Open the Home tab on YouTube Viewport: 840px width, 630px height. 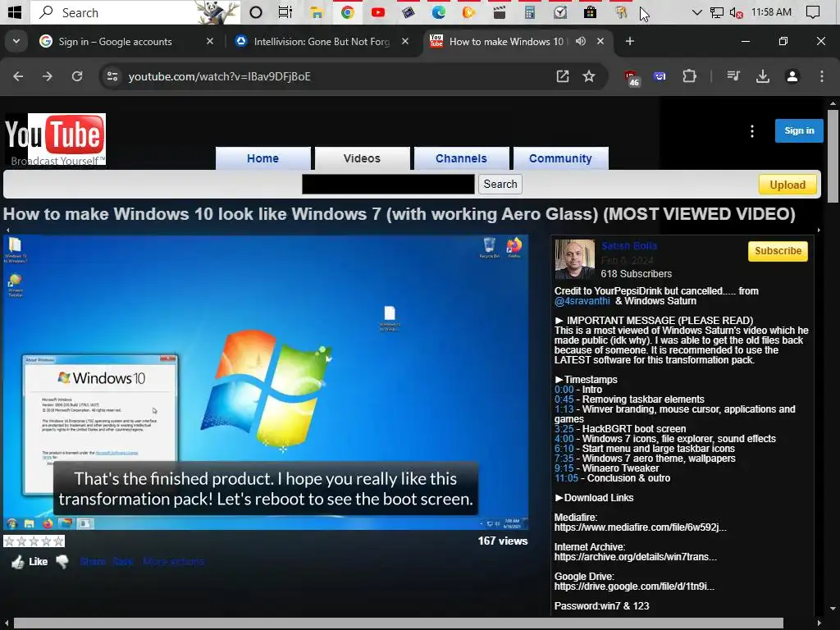[x=263, y=158]
